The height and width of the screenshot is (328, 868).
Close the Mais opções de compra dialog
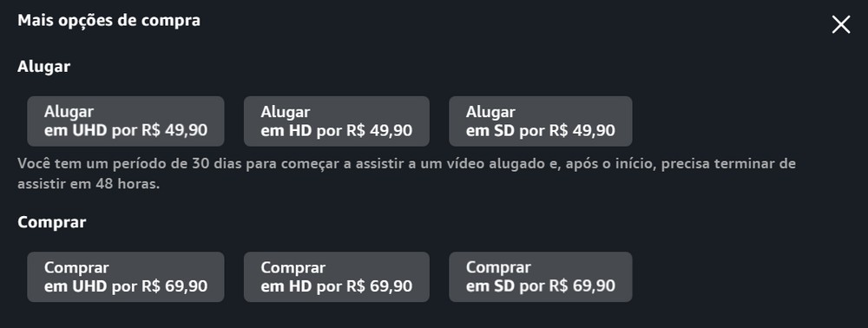(840, 24)
